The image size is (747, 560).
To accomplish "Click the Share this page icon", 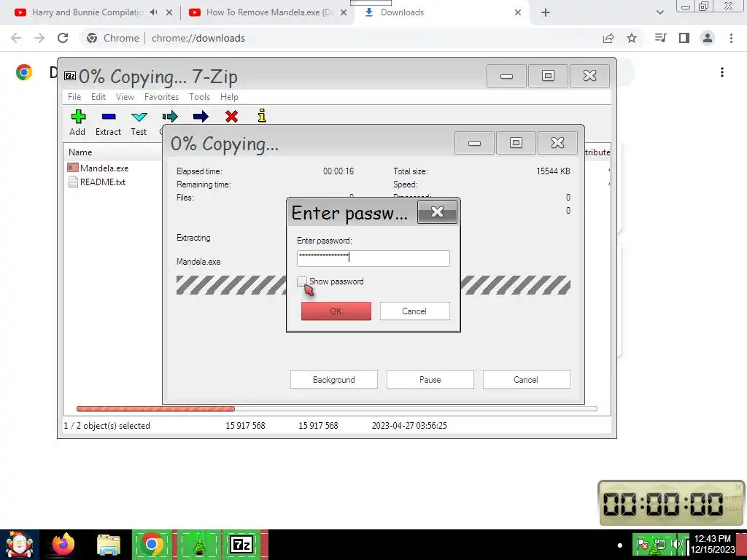I will click(608, 38).
